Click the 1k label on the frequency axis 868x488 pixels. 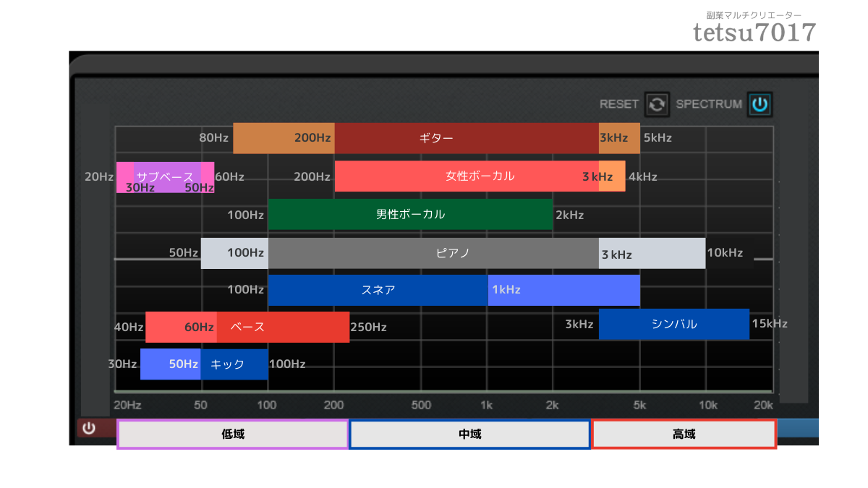point(487,405)
